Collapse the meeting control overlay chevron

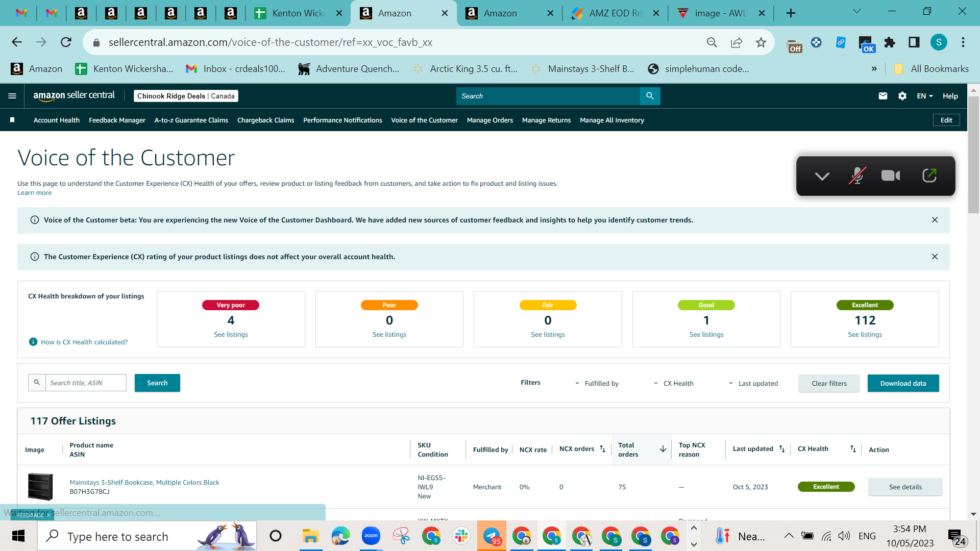coord(822,176)
